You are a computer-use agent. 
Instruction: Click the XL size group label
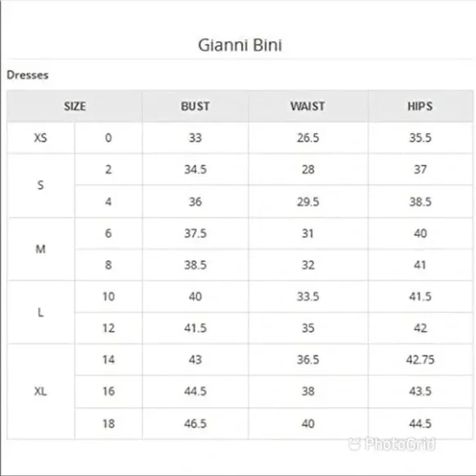(41, 391)
